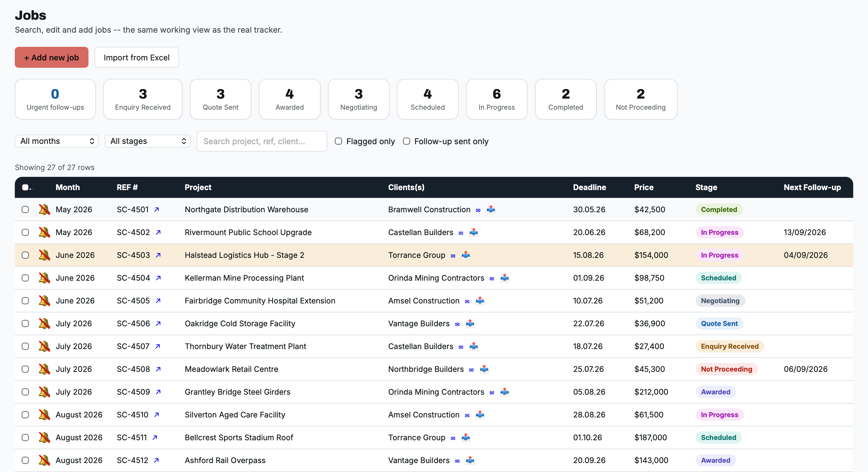Click the email icon beside Torrance Group SC-4503
This screenshot has width=868, height=472.
click(x=453, y=256)
